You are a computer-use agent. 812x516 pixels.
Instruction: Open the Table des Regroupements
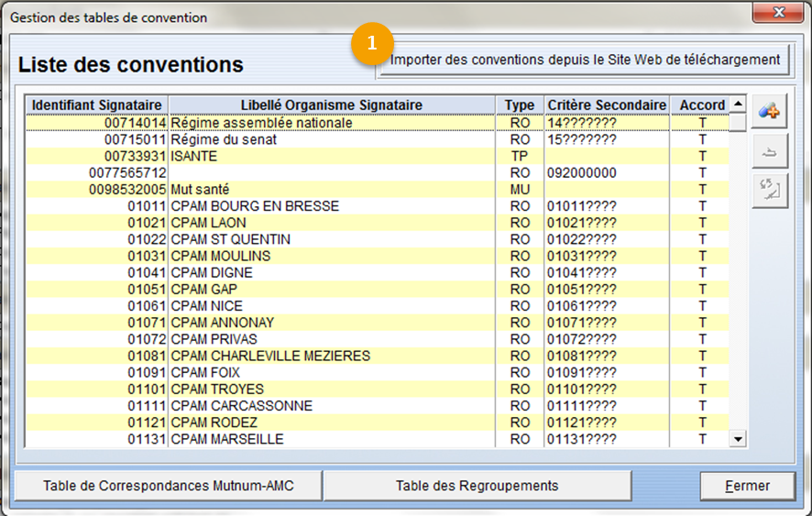tap(477, 486)
